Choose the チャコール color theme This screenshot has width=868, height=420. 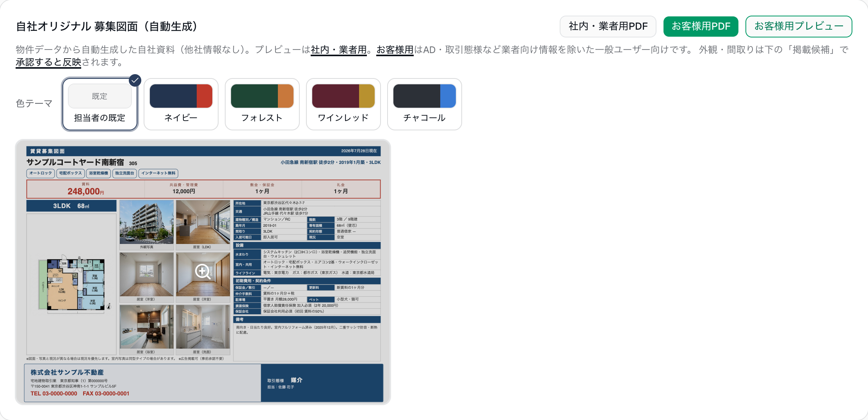(x=425, y=104)
